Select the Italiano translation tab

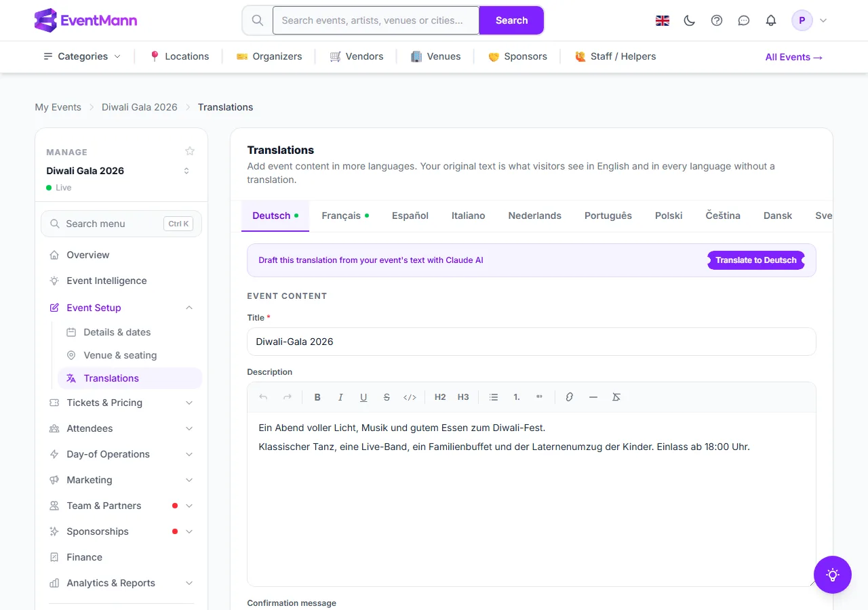469,216
